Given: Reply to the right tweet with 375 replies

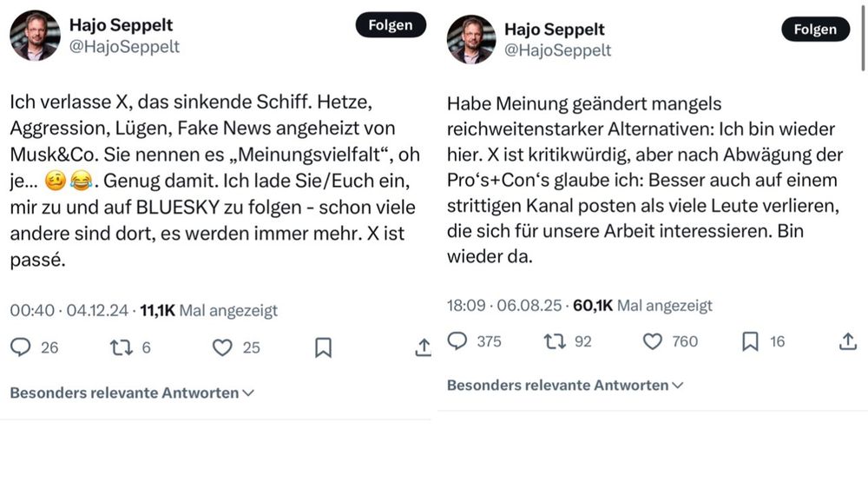Looking at the screenshot, I should coord(457,341).
